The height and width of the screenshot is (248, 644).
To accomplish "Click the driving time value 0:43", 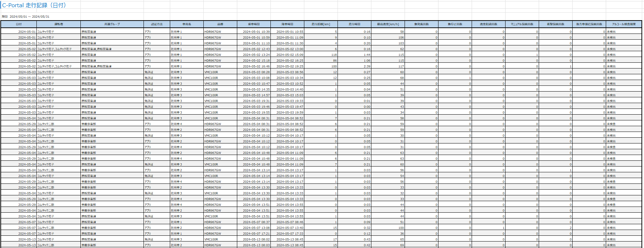I will click(x=367, y=239).
